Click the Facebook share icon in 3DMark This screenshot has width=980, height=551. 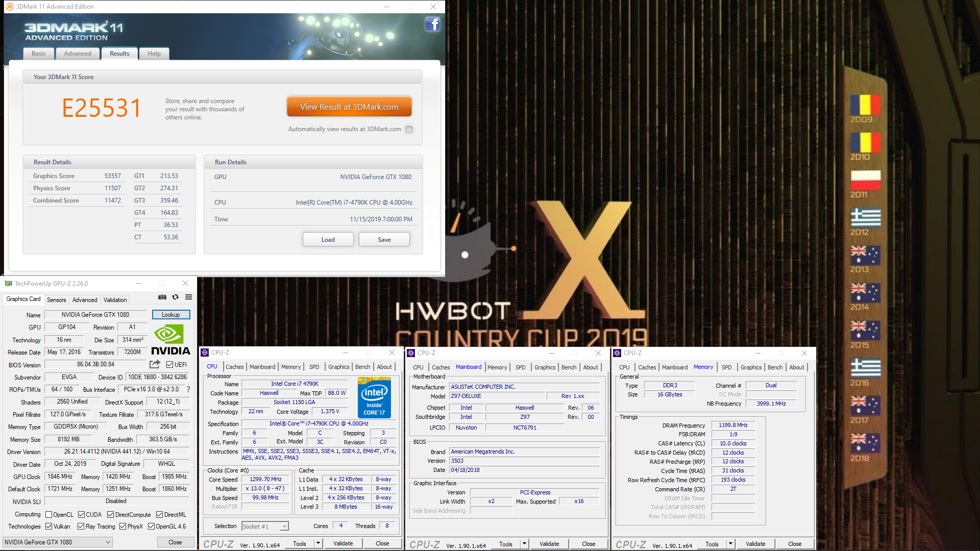[433, 24]
